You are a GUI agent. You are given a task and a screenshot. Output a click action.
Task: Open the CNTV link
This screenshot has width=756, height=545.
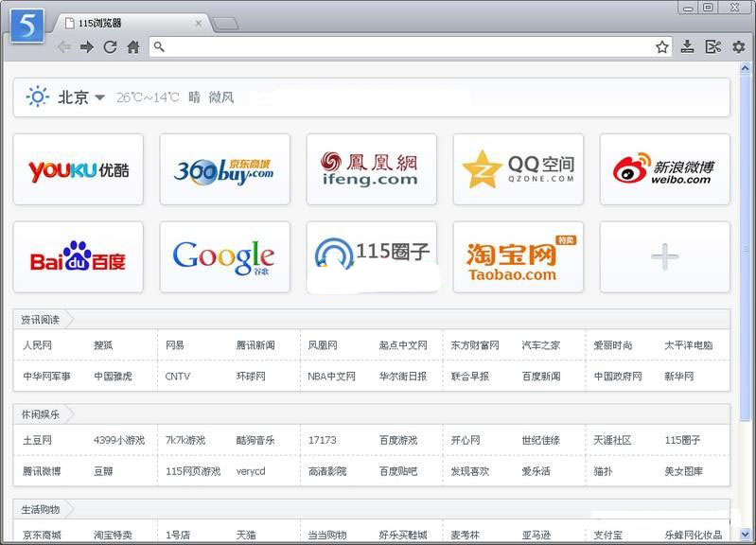point(178,377)
